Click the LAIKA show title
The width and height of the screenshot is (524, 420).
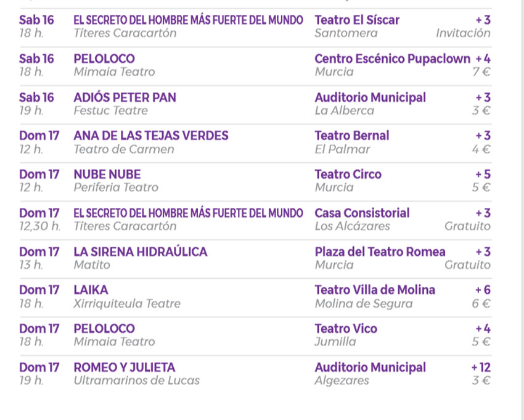(x=91, y=290)
